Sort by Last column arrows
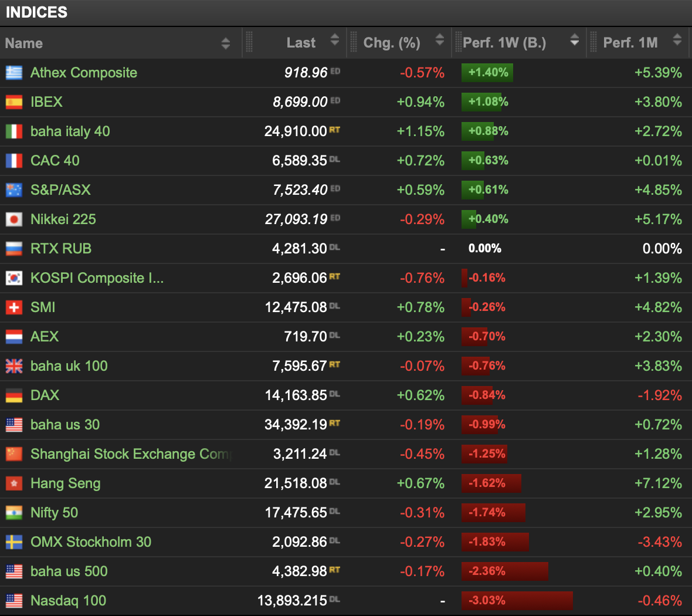 (335, 39)
